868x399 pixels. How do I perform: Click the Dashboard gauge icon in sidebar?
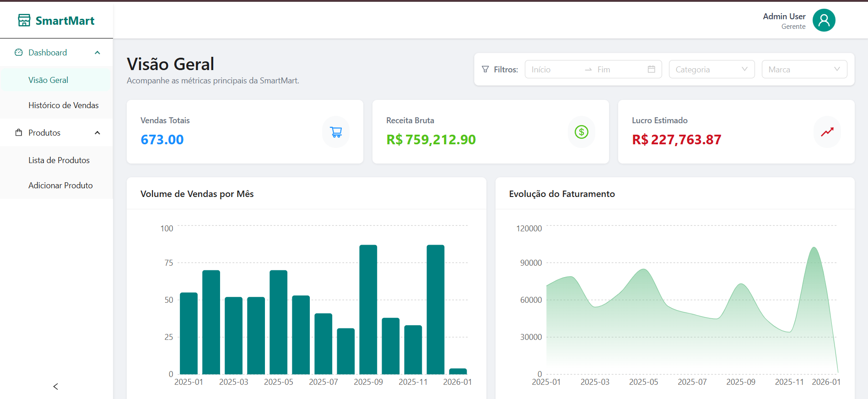tap(19, 53)
